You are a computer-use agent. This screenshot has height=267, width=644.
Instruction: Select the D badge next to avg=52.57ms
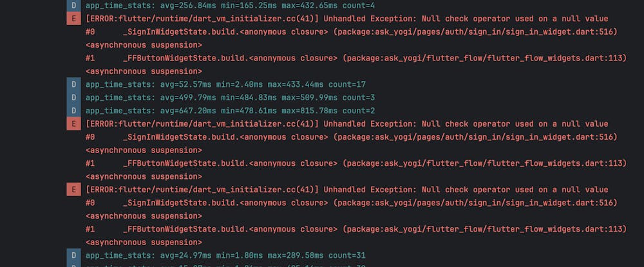(73, 84)
